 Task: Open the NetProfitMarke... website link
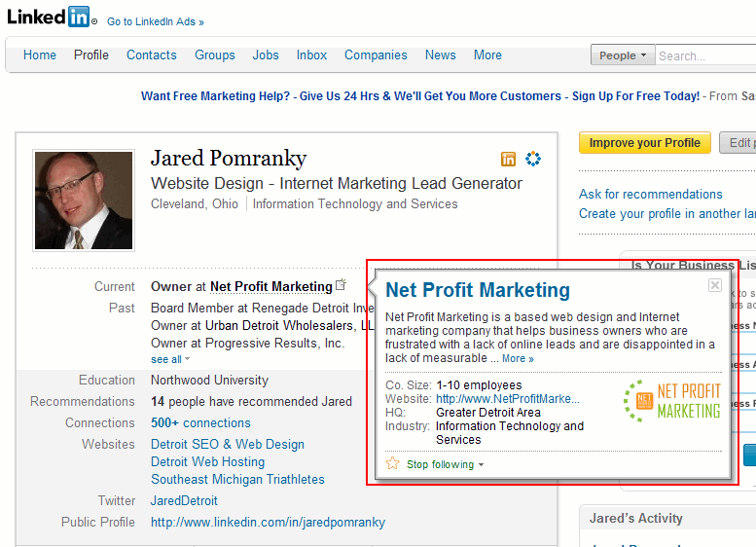click(508, 399)
